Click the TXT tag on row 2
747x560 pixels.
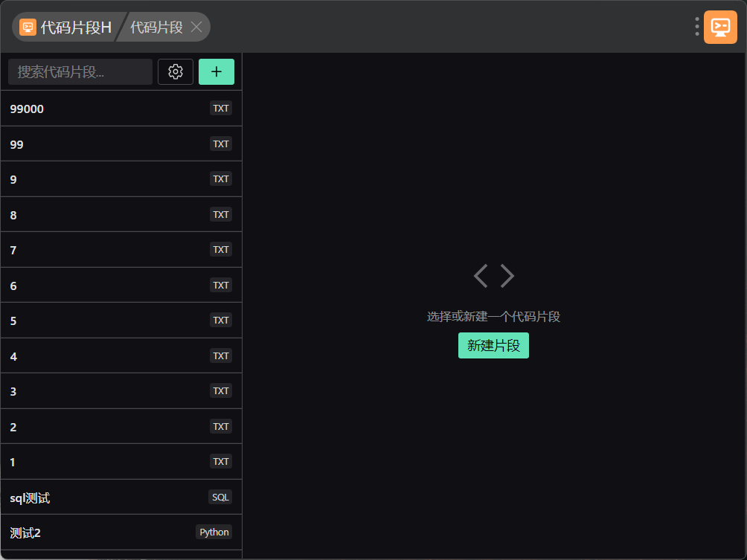220,426
